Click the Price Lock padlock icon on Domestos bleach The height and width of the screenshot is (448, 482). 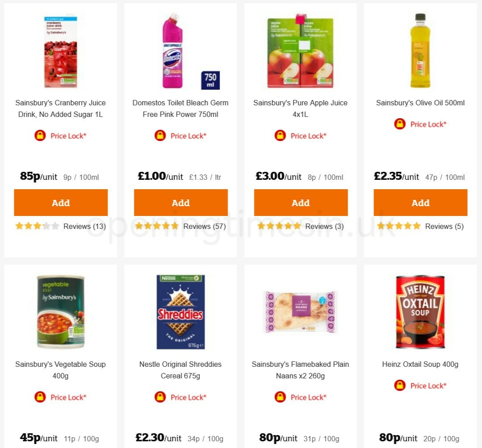(161, 136)
